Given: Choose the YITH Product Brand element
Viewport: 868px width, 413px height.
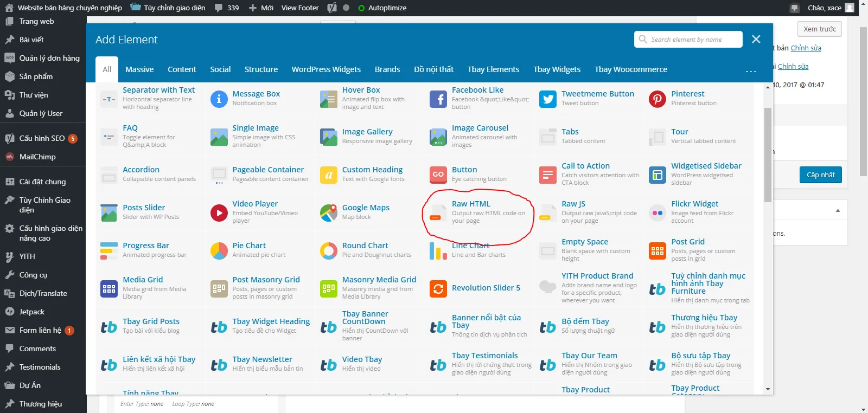Looking at the screenshot, I should [590, 289].
